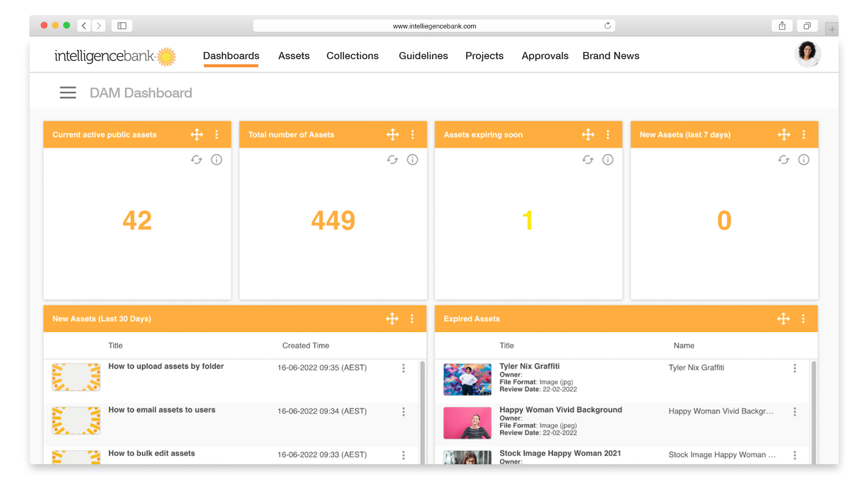868x488 pixels.
Task: Click the browser back arrow
Action: click(84, 26)
